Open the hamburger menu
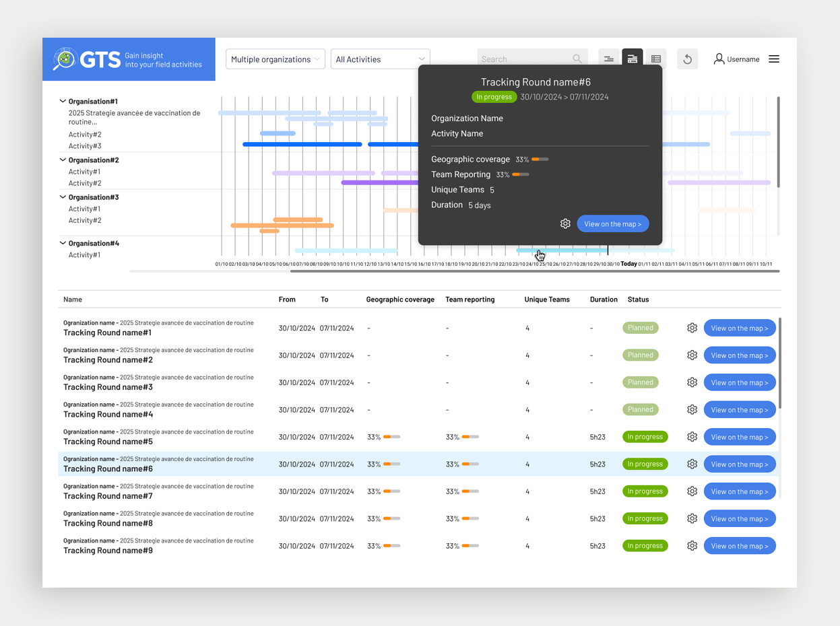840x626 pixels. [x=774, y=59]
